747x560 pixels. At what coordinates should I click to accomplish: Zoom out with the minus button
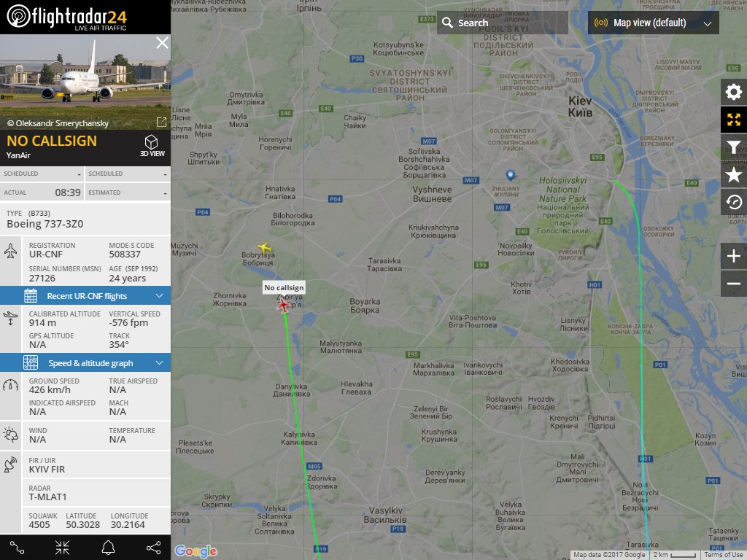coord(734,284)
